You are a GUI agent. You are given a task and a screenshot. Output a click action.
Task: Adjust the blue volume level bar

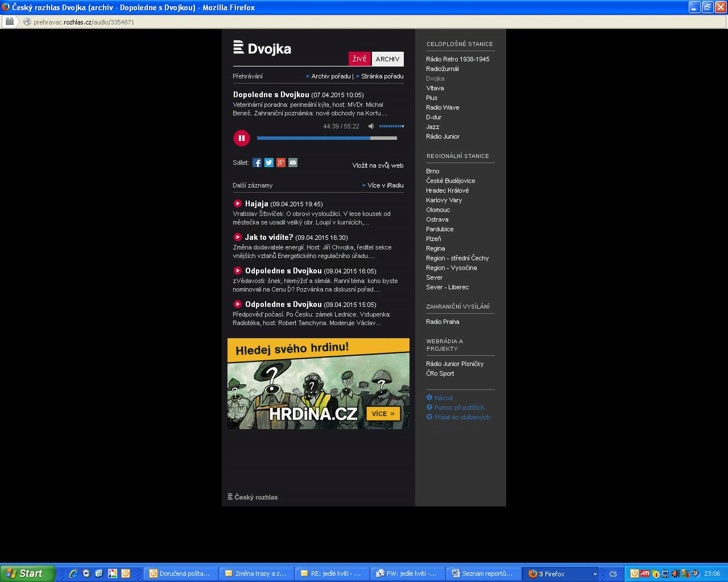point(391,126)
